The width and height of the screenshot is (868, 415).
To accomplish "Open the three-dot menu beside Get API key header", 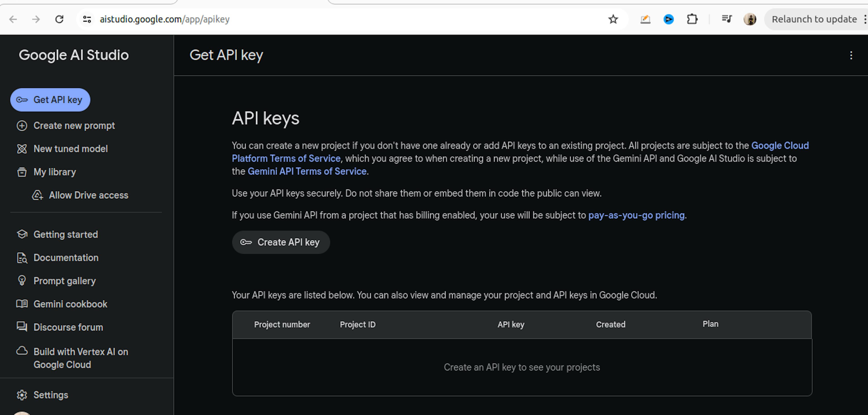I will tap(851, 55).
